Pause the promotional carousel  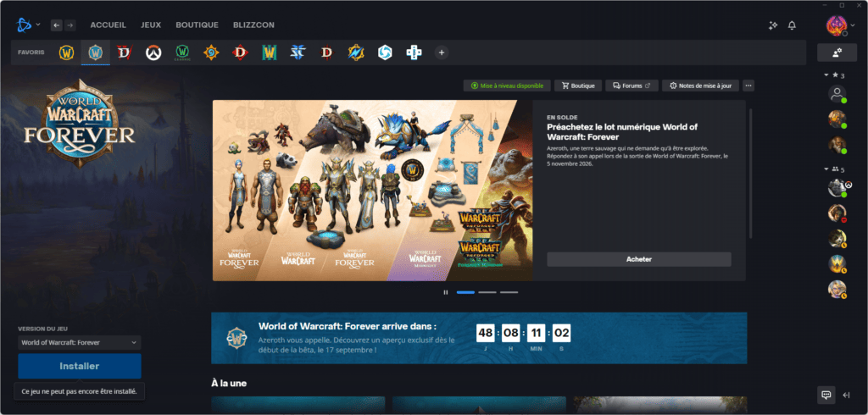coord(446,292)
